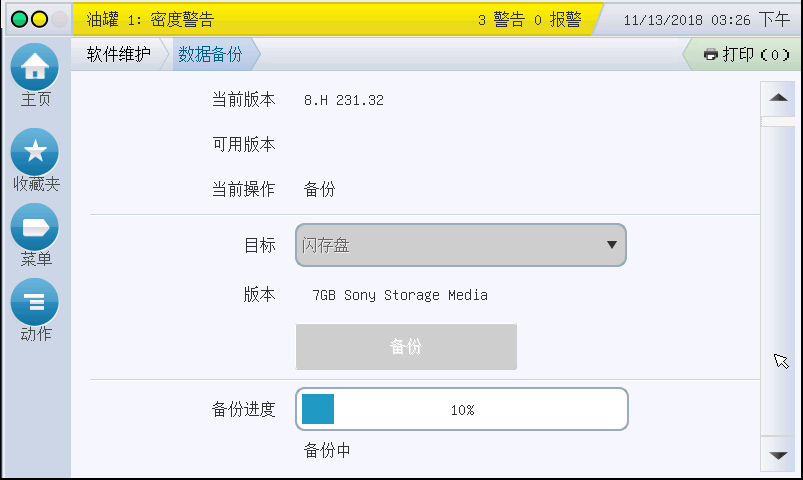This screenshot has width=803, height=480.
Task: Click the 备份进度 progress bar
Action: click(462, 409)
